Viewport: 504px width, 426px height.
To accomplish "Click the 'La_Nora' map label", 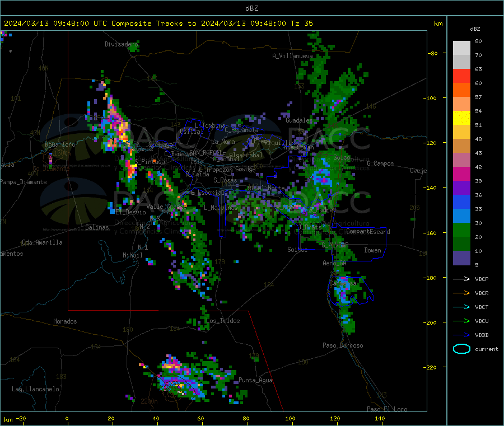I will (223, 142).
